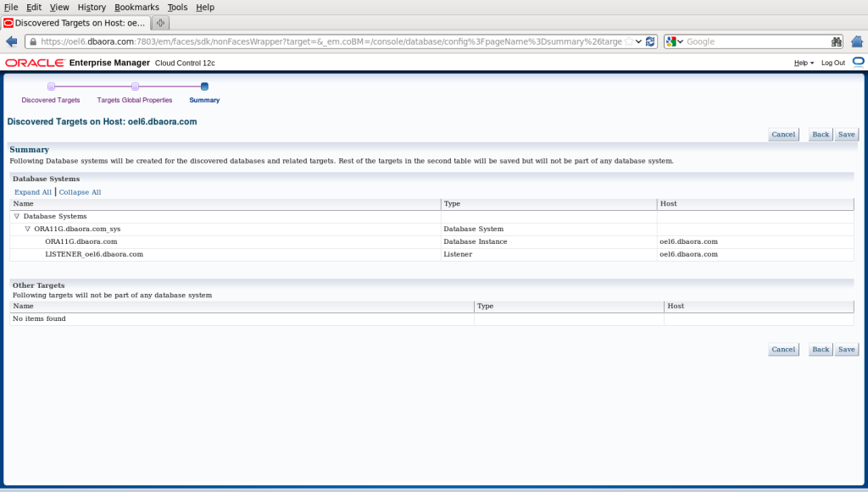
Task: Click the bottom Cancel button
Action: [783, 350]
